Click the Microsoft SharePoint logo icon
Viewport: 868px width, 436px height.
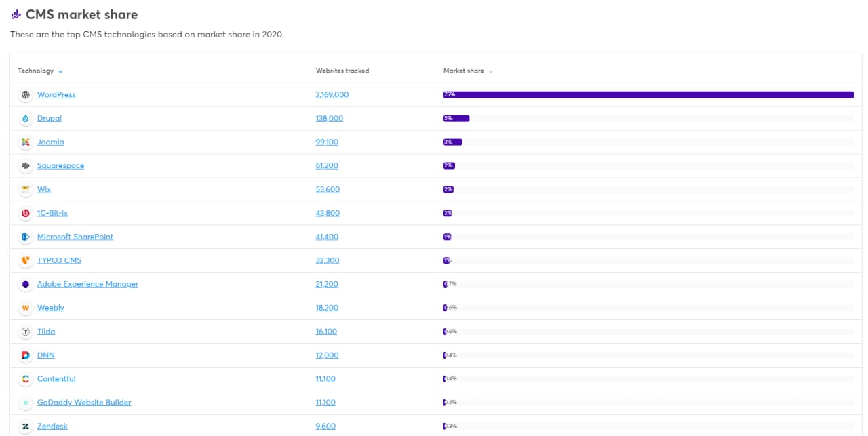tap(26, 237)
